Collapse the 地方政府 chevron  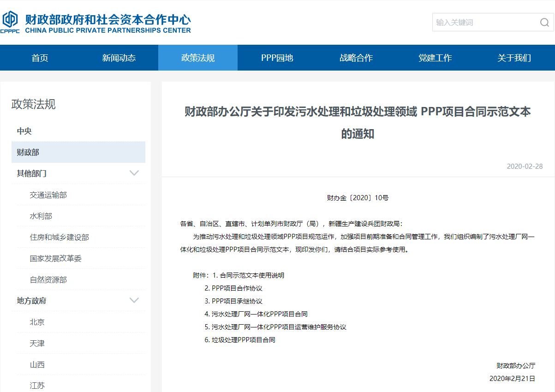click(x=134, y=301)
